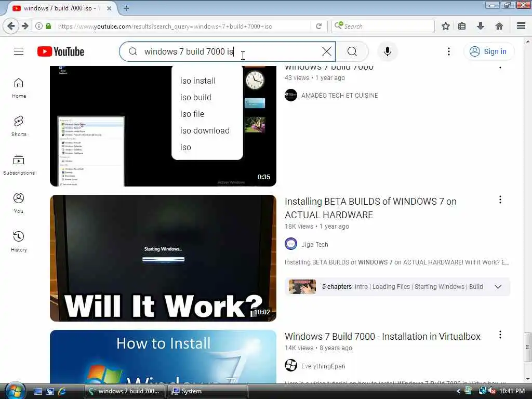Close the windows 7 build 7000 iso tab
Image resolution: width=532 pixels, height=399 pixels.
pos(109,8)
